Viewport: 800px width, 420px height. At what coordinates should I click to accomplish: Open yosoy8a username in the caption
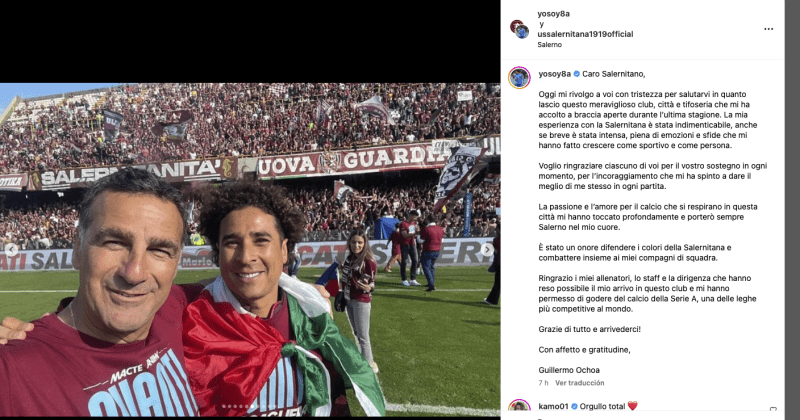click(x=555, y=74)
